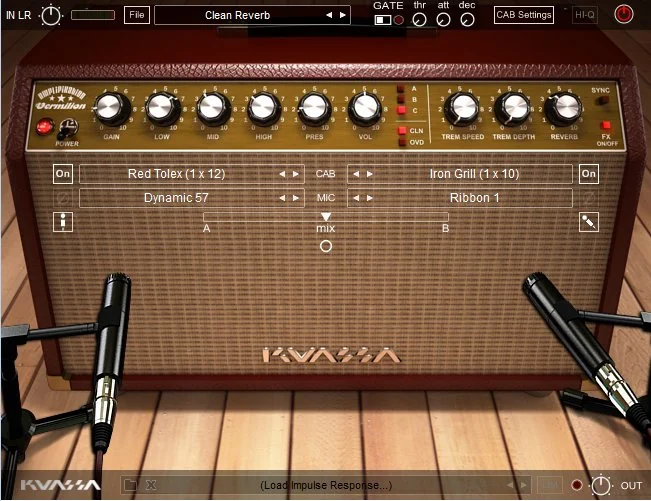Select next cabinet for Red Tolex
This screenshot has width=651, height=501.
(x=296, y=174)
